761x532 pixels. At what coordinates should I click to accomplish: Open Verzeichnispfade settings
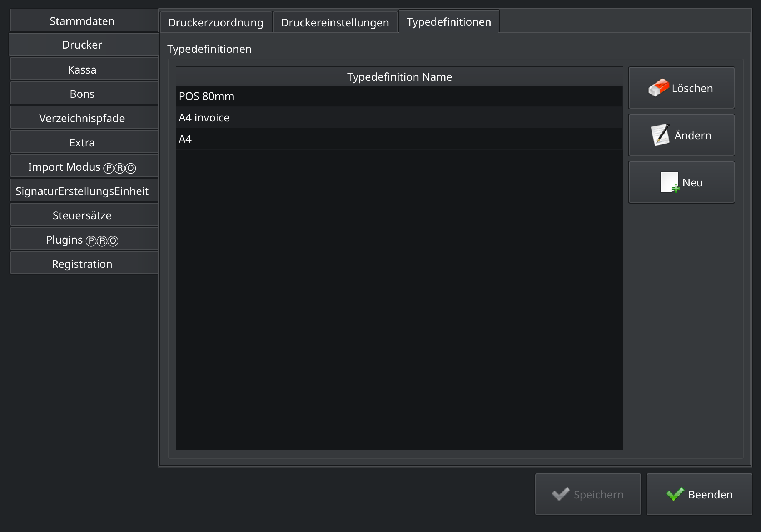[x=84, y=118]
